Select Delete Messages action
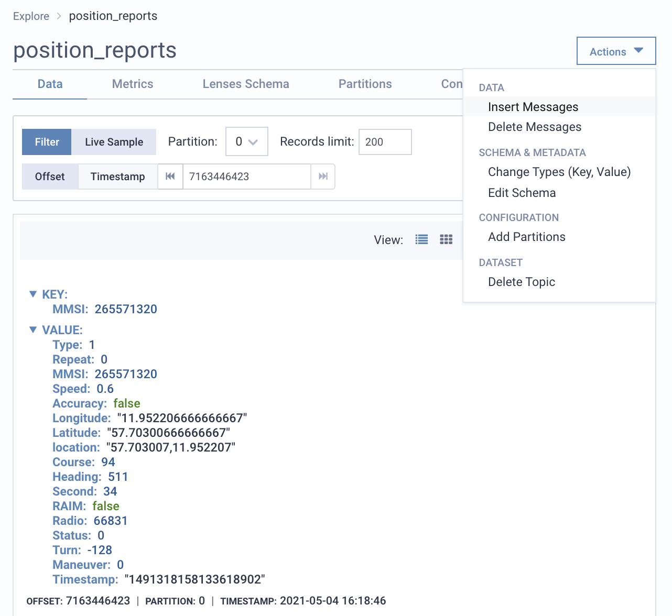Image resolution: width=672 pixels, height=616 pixels. 535,126
